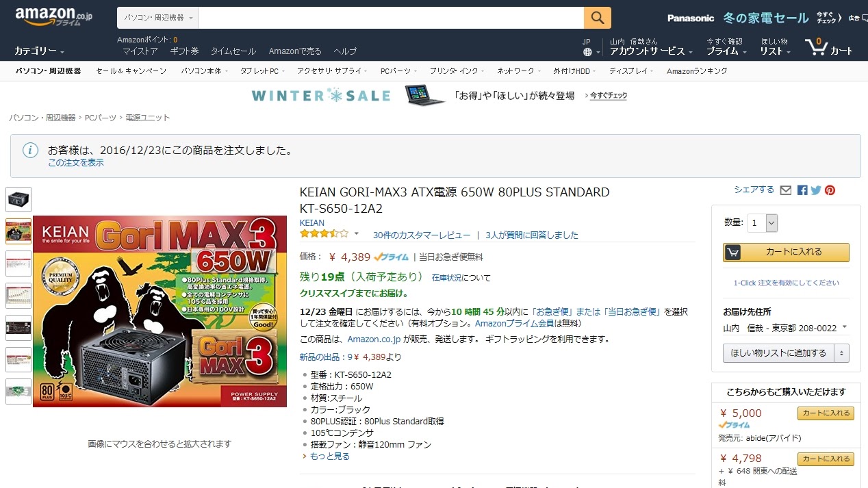868x488 pixels.
Task: Open アカウントサービス dropdown
Action: point(651,51)
